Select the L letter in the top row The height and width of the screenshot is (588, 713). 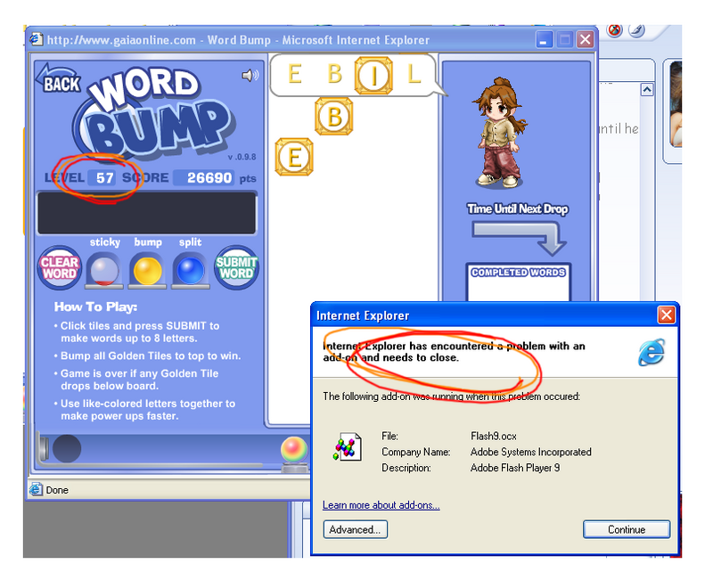[x=414, y=74]
